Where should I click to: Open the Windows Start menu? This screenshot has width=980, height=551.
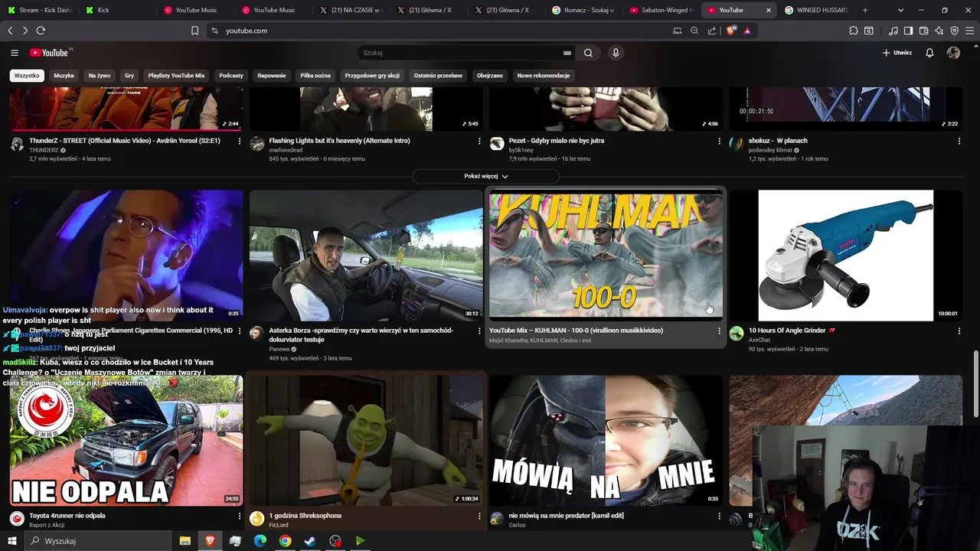(11, 541)
